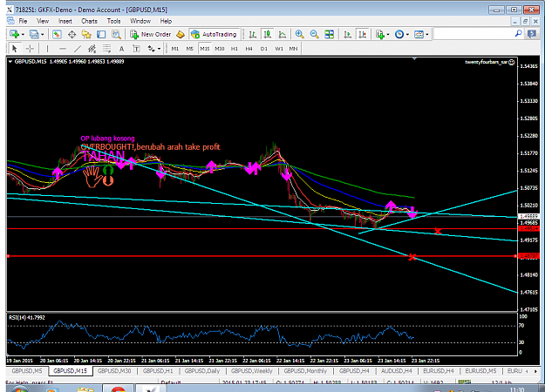
Task: Select the Equidistant Channel tool
Action: (92, 49)
